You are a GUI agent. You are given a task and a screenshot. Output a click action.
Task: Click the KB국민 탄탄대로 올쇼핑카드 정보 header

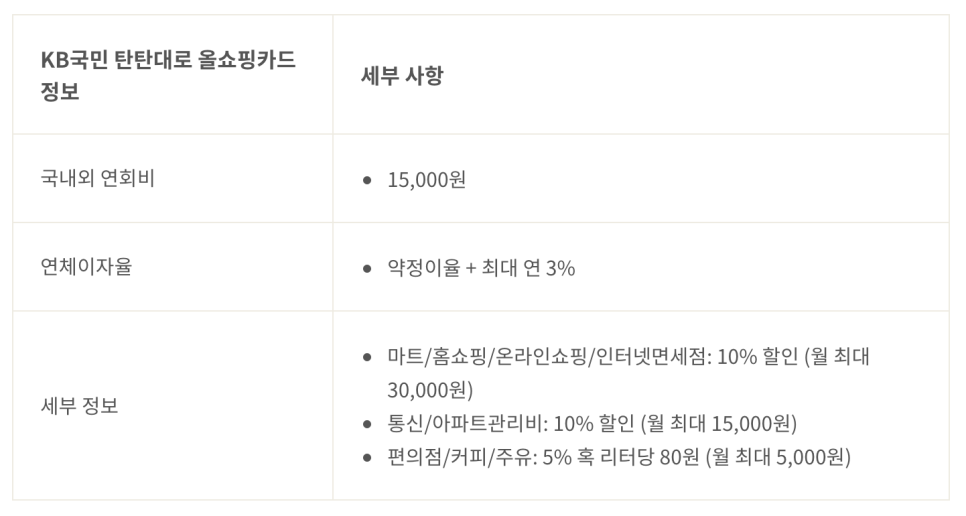[168, 75]
